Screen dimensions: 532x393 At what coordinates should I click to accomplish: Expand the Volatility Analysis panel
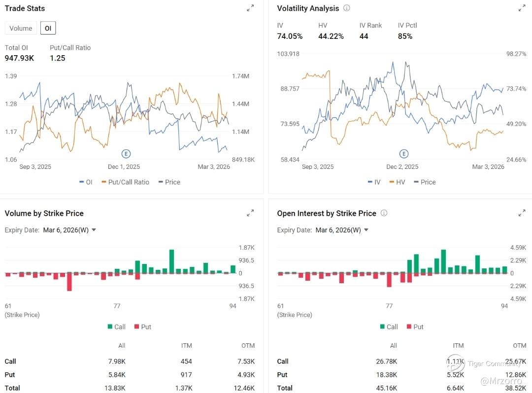point(522,8)
